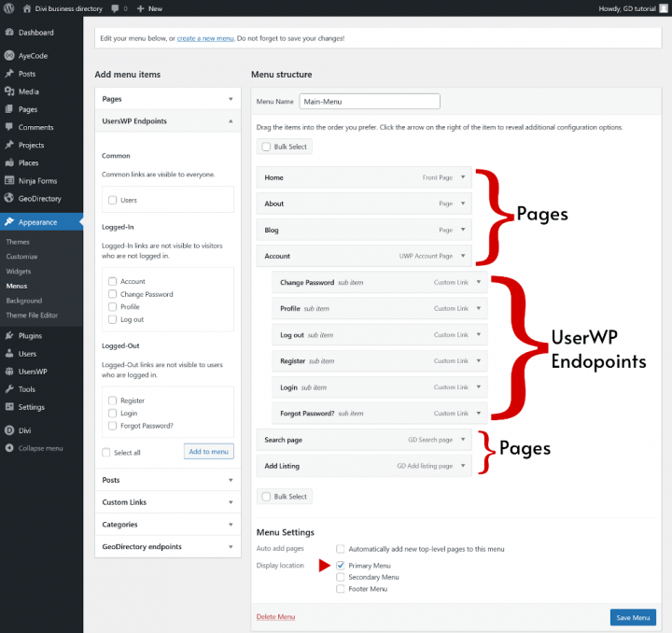This screenshot has width=672, height=633.
Task: Click the Save Menu button
Action: pyautogui.click(x=634, y=617)
